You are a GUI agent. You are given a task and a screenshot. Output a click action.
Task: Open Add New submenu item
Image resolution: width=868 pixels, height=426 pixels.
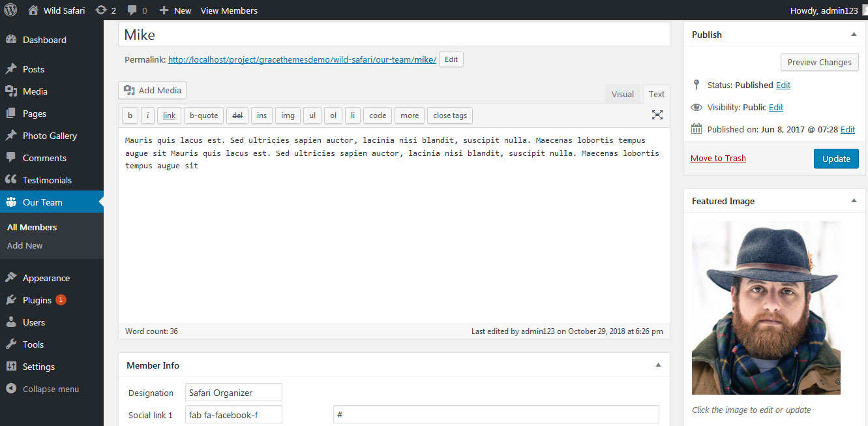[25, 245]
